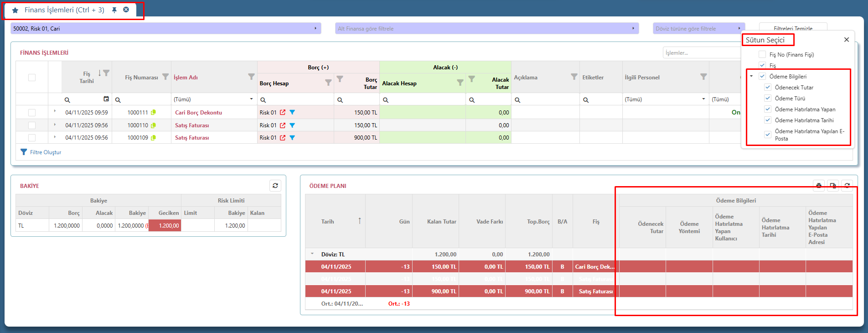Screen dimensions: 868x333
Task: Open calendar picker in Fiş Tarihi filter
Action: (106, 99)
